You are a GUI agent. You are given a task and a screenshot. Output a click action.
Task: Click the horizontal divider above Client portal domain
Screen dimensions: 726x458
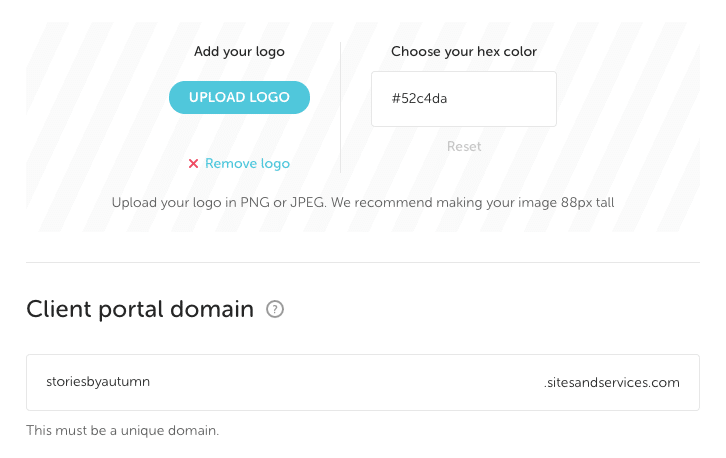click(363, 263)
